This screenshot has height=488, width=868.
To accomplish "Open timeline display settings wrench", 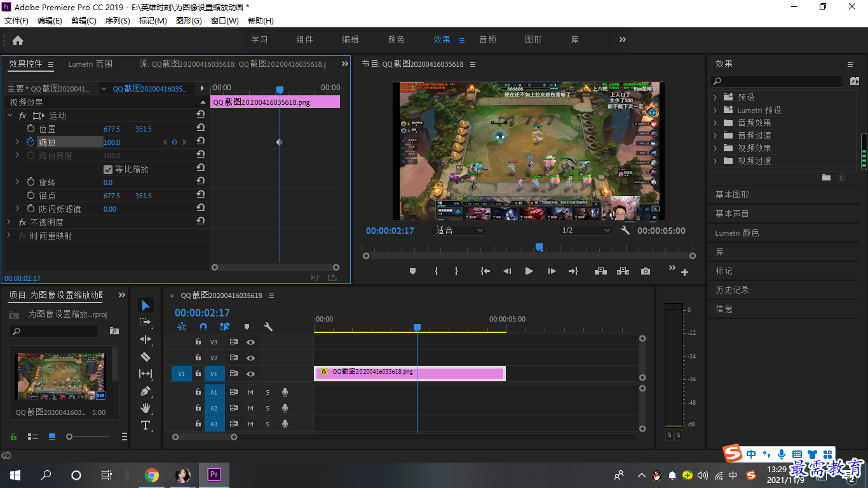I will tap(268, 327).
